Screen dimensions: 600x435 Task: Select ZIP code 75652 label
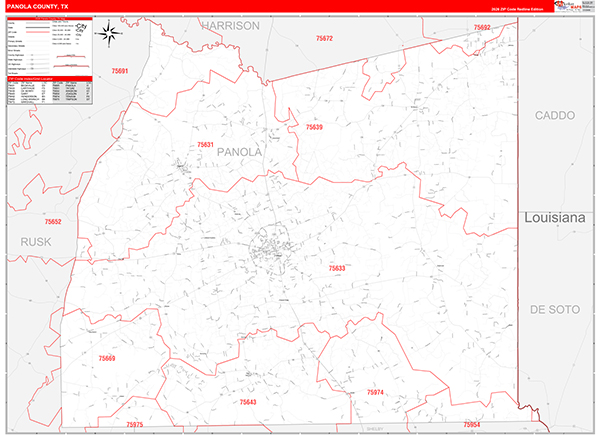point(53,222)
